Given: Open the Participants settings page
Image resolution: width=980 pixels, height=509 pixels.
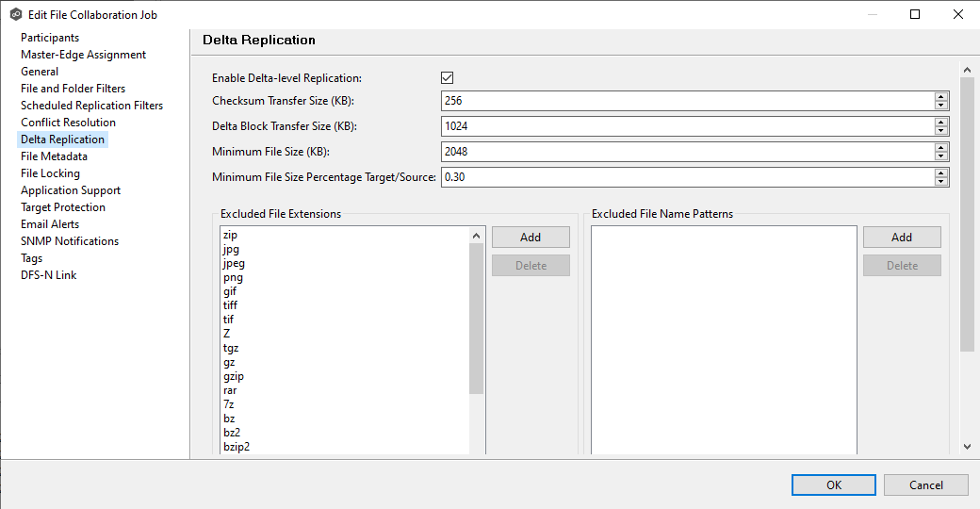Looking at the screenshot, I should pos(50,38).
